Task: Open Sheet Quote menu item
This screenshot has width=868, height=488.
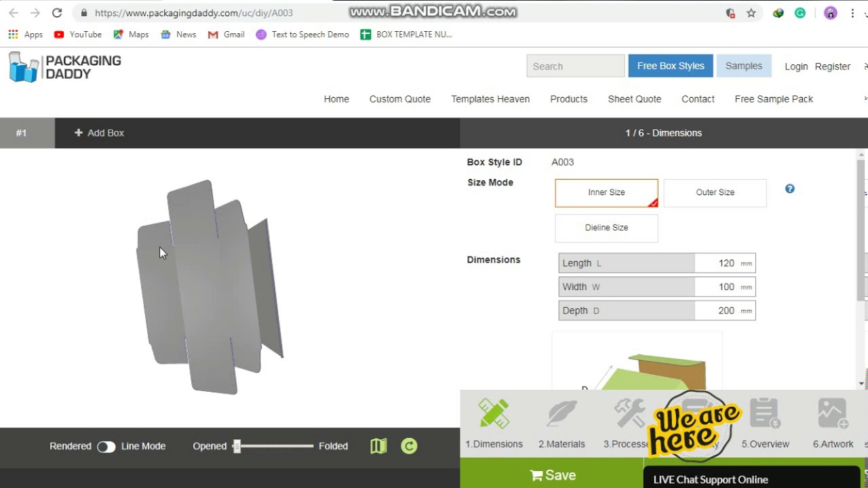Action: click(x=635, y=99)
